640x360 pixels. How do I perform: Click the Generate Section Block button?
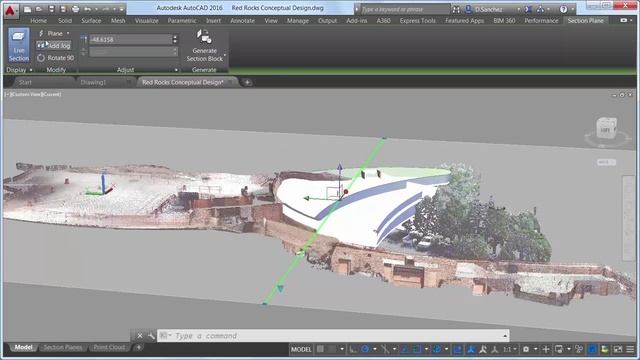(x=204, y=46)
